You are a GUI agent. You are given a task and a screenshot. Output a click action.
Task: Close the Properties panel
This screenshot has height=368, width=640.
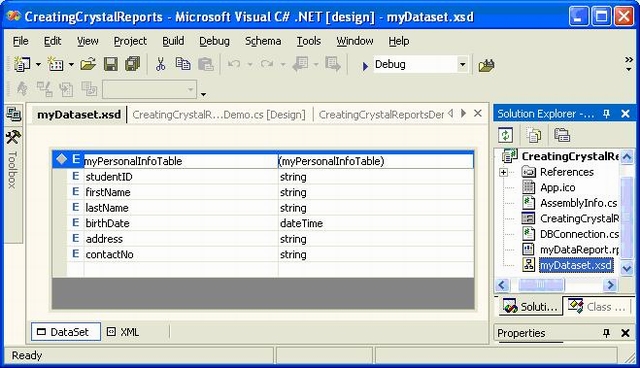point(625,333)
